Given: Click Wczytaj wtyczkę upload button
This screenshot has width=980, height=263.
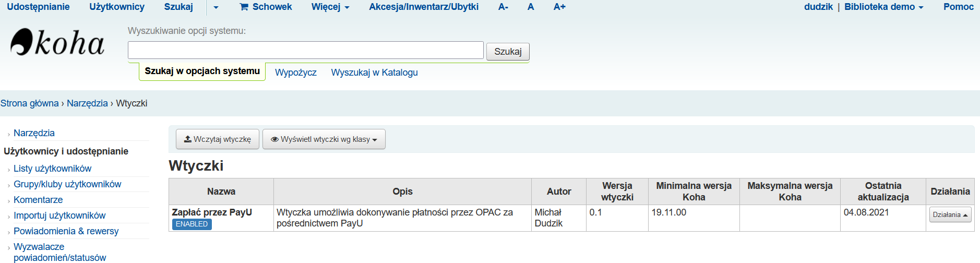Looking at the screenshot, I should [217, 139].
